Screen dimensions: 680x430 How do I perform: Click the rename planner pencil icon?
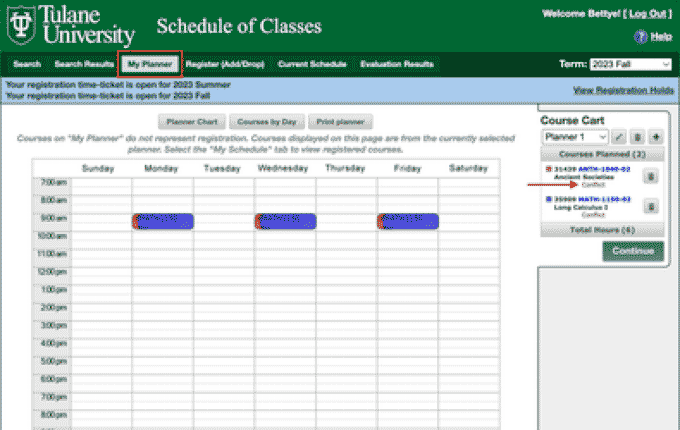tap(619, 137)
